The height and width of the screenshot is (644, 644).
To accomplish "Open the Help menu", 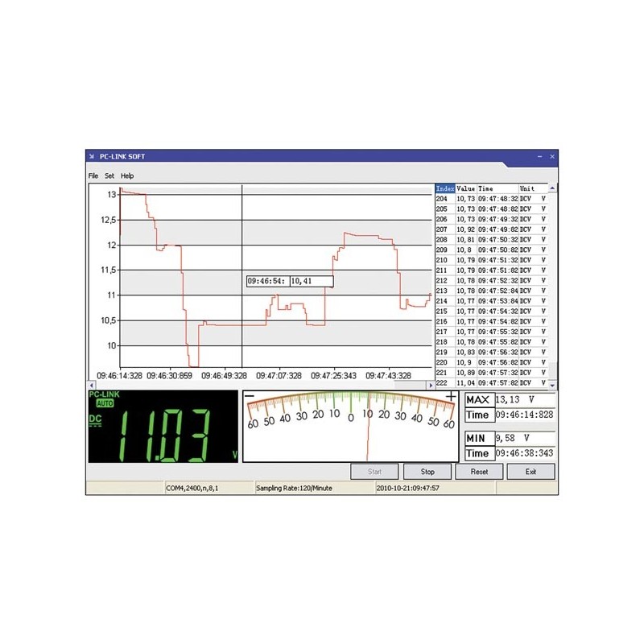I will coord(127,175).
